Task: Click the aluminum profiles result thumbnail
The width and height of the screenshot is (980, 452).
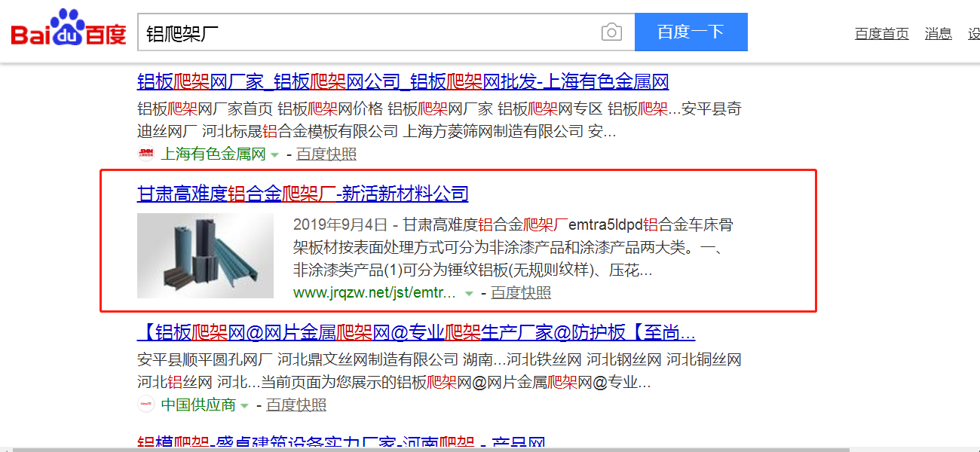Action: coord(205,254)
